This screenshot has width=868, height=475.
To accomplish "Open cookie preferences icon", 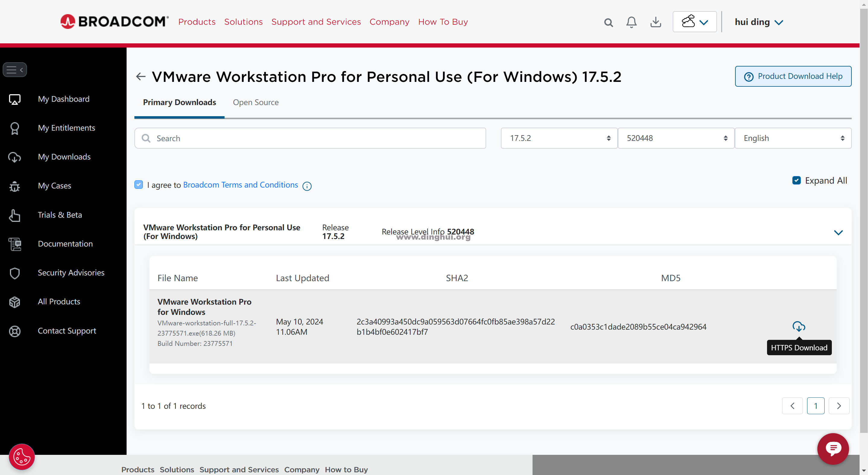I will pyautogui.click(x=22, y=456).
